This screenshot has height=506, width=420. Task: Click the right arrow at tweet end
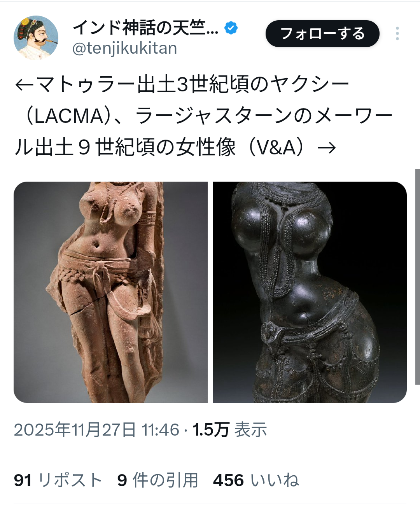[x=327, y=148]
